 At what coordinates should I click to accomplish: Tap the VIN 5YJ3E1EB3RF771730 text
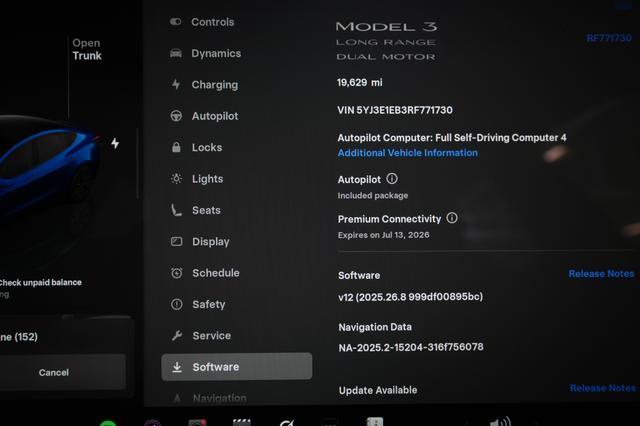(395, 110)
